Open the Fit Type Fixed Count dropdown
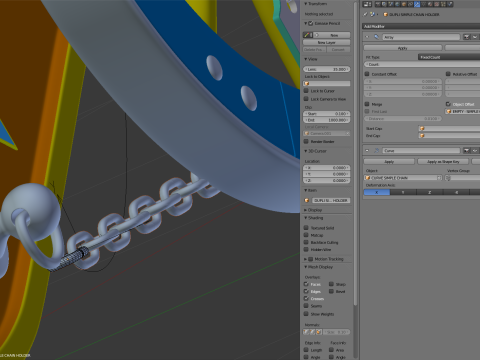The image size is (480, 360). tap(449, 57)
